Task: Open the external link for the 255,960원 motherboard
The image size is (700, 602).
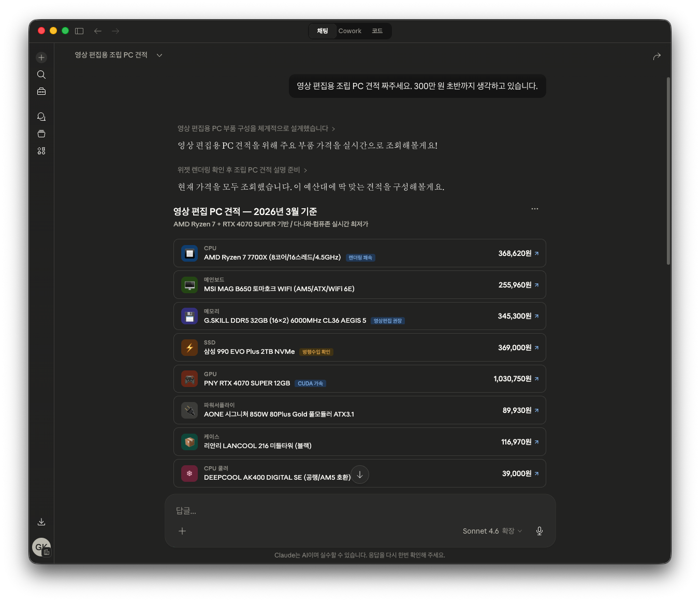Action: pyautogui.click(x=536, y=285)
